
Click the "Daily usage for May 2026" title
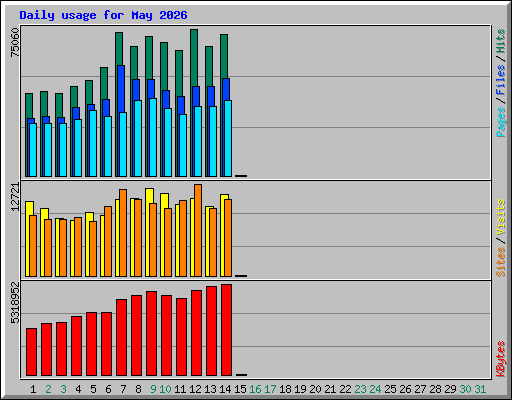(103, 15)
